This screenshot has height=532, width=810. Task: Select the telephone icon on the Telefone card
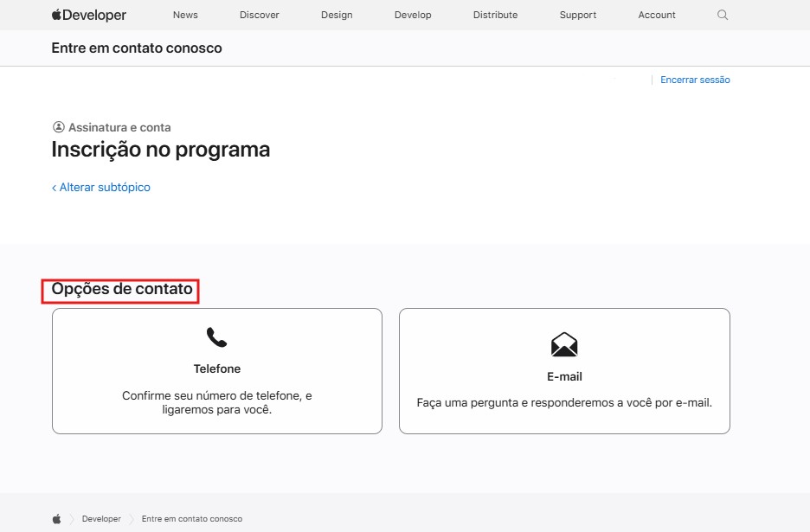tap(216, 336)
